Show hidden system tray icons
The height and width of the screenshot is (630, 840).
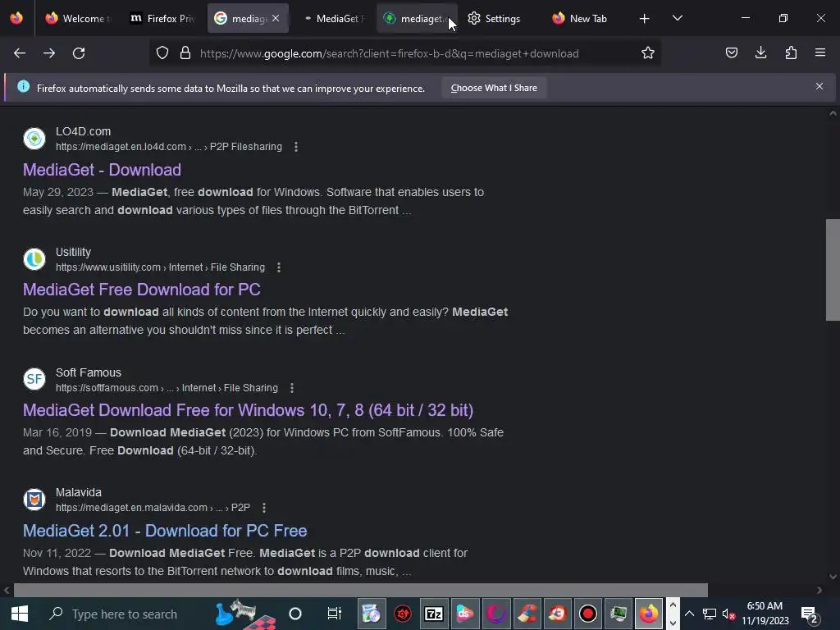[689, 614]
